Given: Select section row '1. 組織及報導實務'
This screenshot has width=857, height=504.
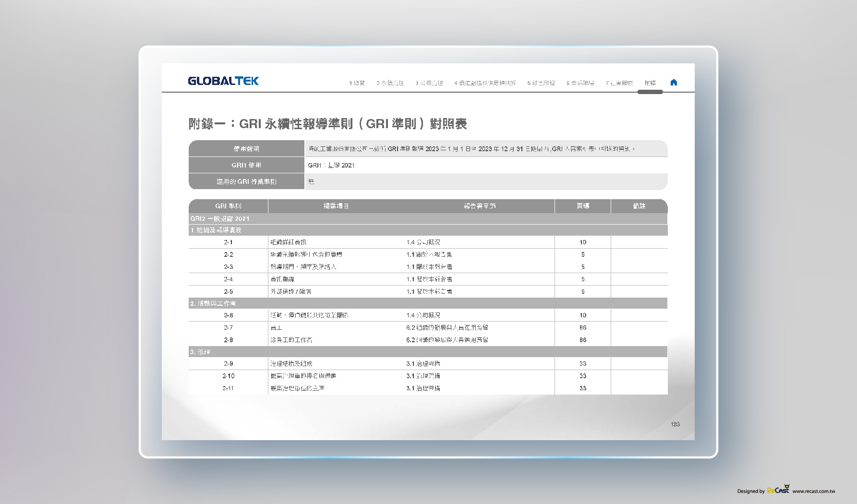Looking at the screenshot, I should (x=428, y=230).
